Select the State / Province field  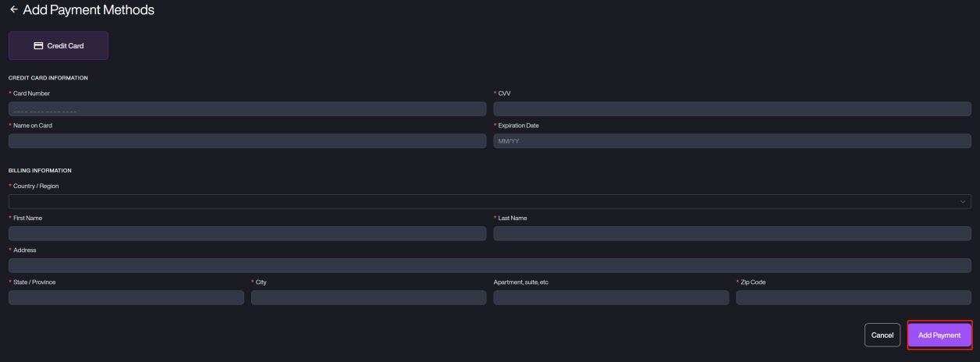click(x=126, y=297)
